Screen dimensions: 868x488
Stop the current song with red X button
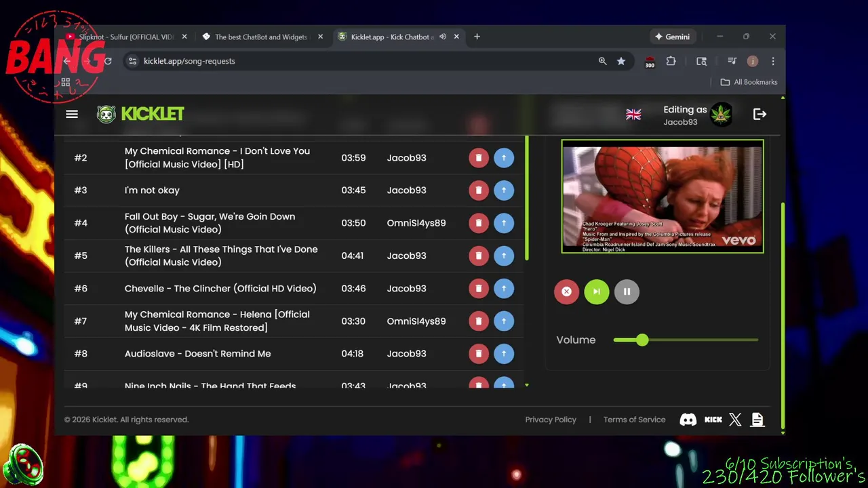tap(566, 291)
